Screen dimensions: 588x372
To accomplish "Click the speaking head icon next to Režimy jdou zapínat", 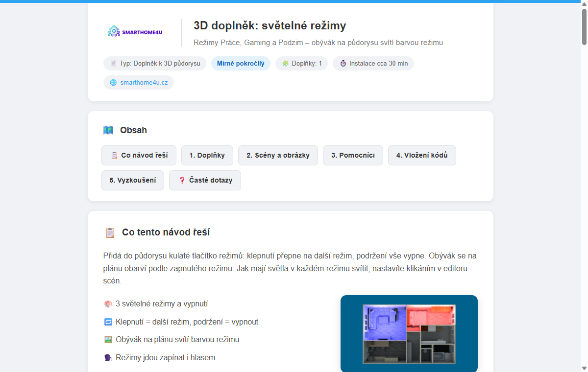I will coord(108,358).
